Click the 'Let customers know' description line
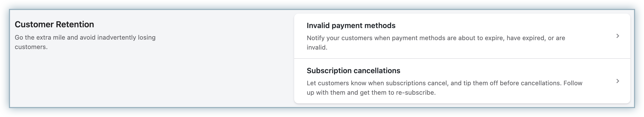644x117 pixels. pyautogui.click(x=444, y=83)
